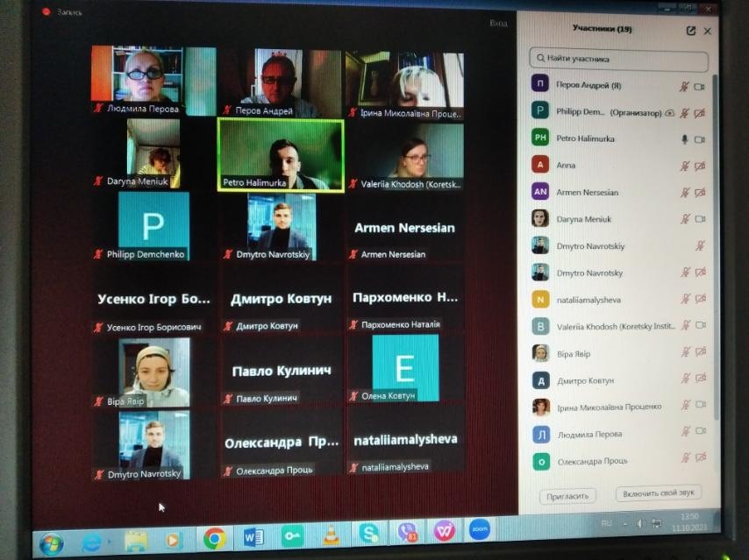
Task: Toggle muted mic icon for Anna
Action: [684, 167]
